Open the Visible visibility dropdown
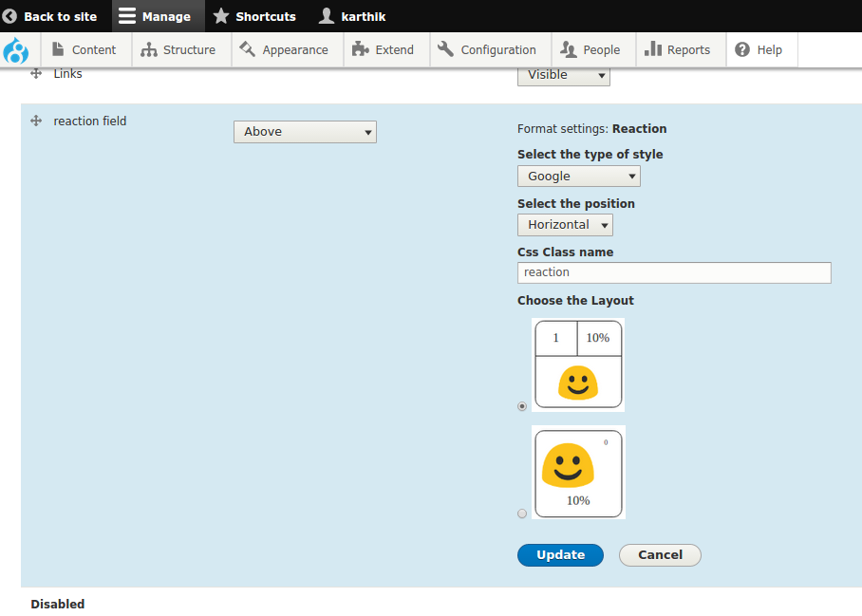This screenshot has width=862, height=616. (x=563, y=74)
